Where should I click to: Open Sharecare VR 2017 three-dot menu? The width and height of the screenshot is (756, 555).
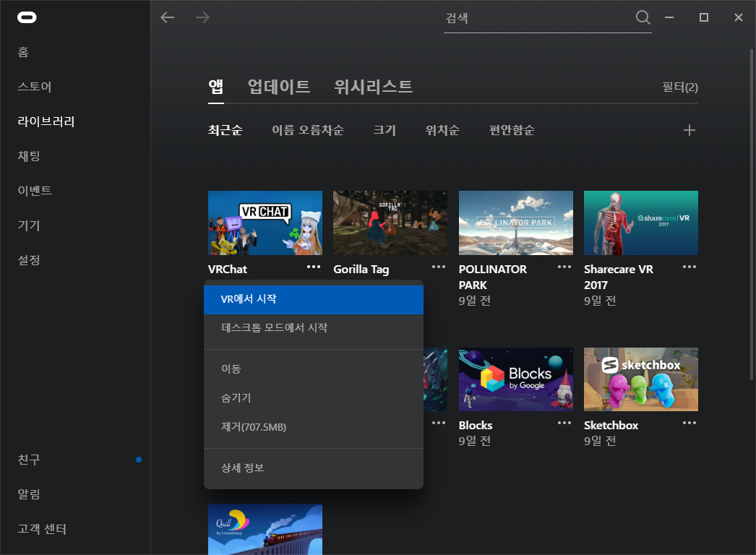(690, 267)
